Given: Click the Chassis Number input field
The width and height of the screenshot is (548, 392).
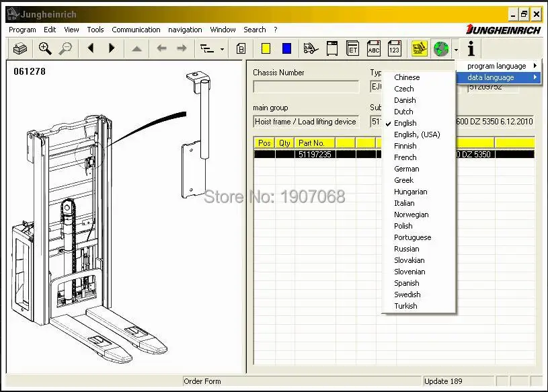Looking at the screenshot, I should click(x=306, y=87).
